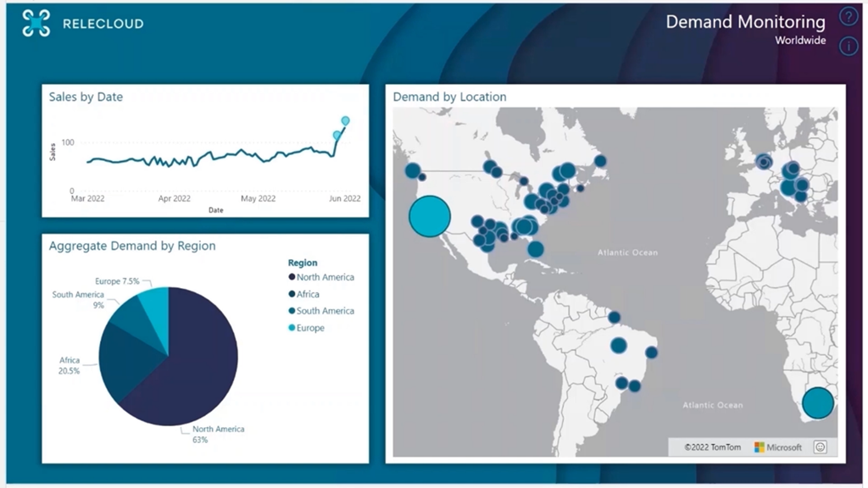Click the ©2022 TomTom attribution
Screen dimensions: 868x488
coord(712,447)
